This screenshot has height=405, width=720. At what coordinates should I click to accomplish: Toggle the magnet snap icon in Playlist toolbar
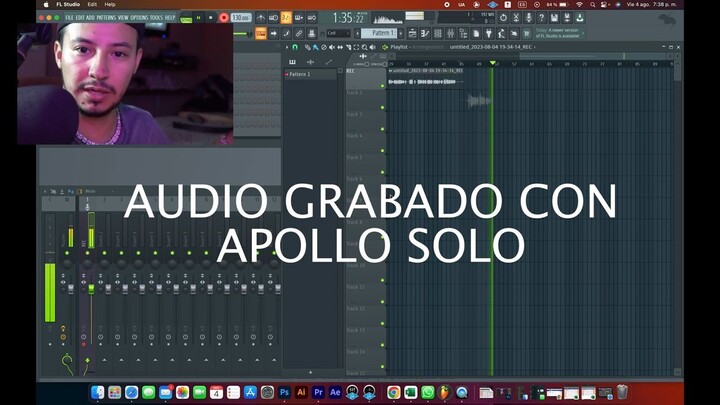(x=295, y=47)
